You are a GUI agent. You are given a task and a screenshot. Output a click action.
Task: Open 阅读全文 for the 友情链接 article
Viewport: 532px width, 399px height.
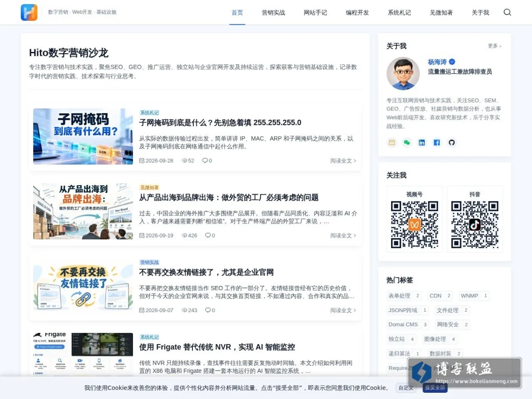click(x=343, y=310)
